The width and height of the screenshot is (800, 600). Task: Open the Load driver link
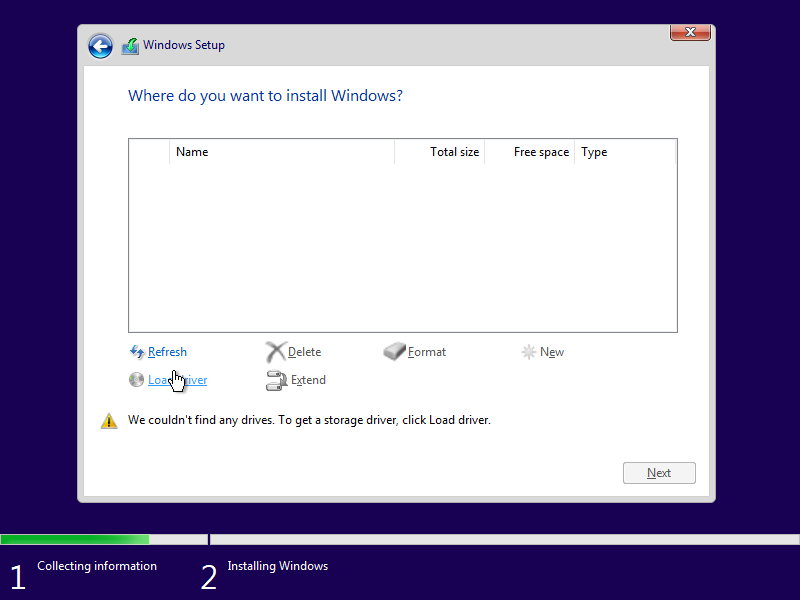178,380
